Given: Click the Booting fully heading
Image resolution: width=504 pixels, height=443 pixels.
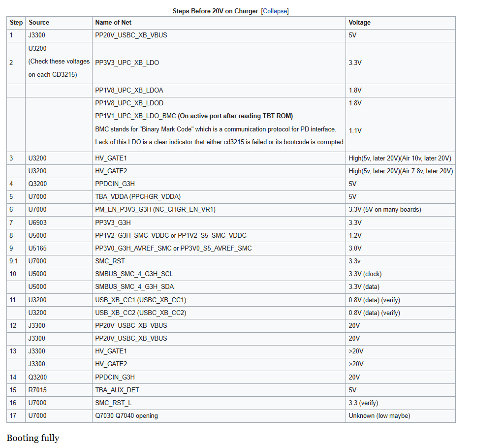Looking at the screenshot, I should [33, 438].
